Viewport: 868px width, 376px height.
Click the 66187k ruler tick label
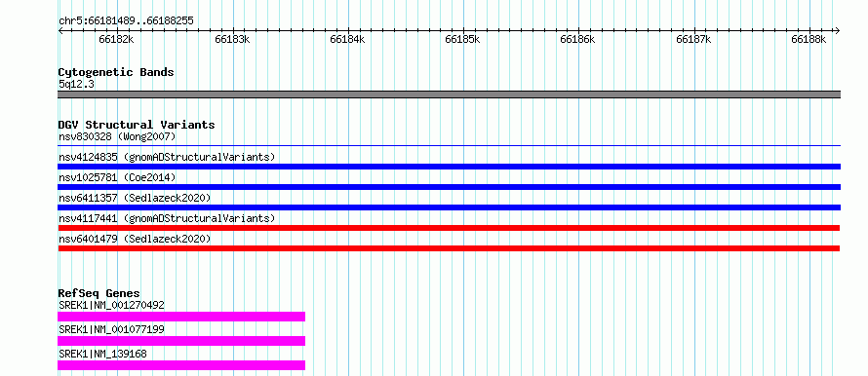click(x=693, y=39)
